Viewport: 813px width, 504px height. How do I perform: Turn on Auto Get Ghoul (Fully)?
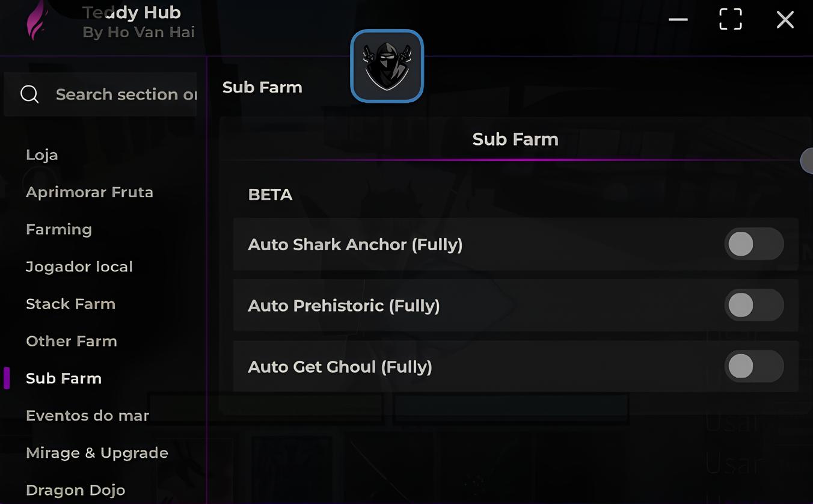point(753,367)
